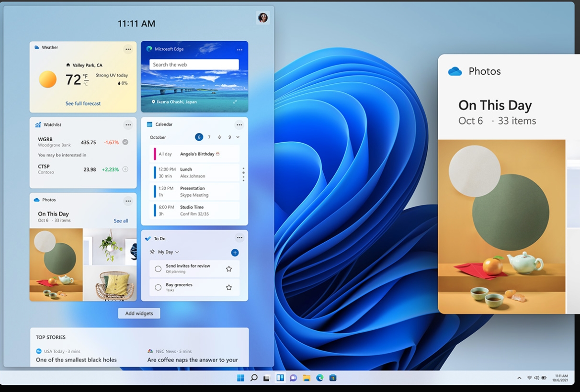Expand the Calendar date chevron
This screenshot has width=580, height=392.
pyautogui.click(x=238, y=137)
